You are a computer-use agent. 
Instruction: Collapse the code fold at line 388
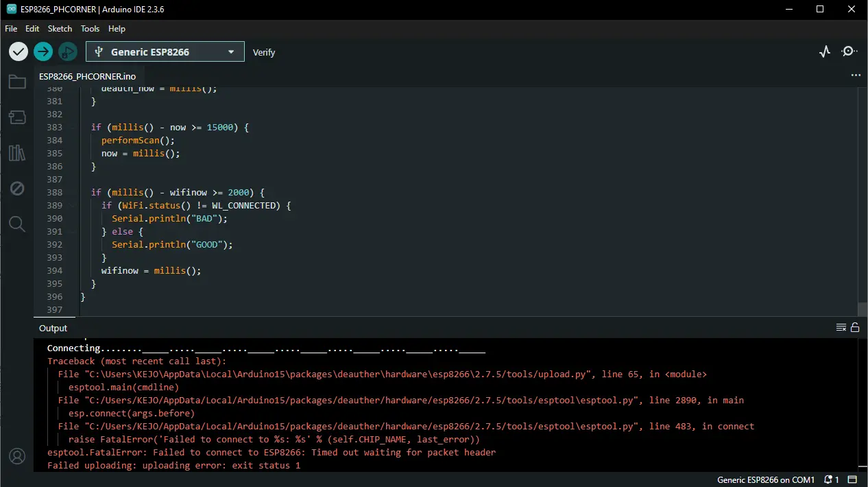[72, 193]
